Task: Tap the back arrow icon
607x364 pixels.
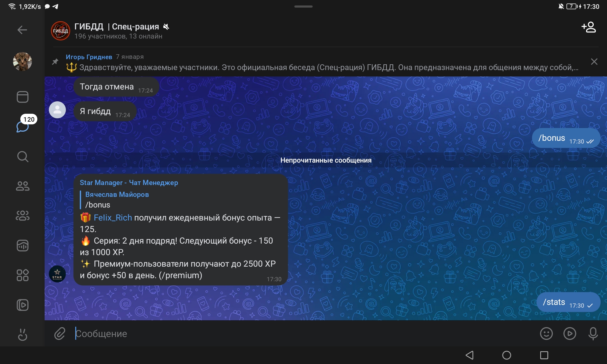Action: [x=22, y=30]
